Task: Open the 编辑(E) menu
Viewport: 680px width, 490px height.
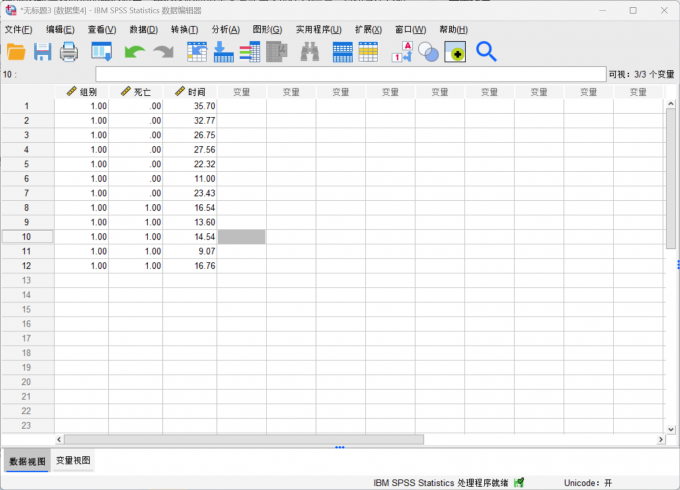Action: click(60, 29)
